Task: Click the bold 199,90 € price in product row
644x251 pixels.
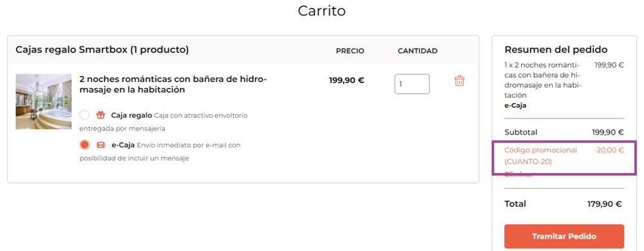Action: 346,80
